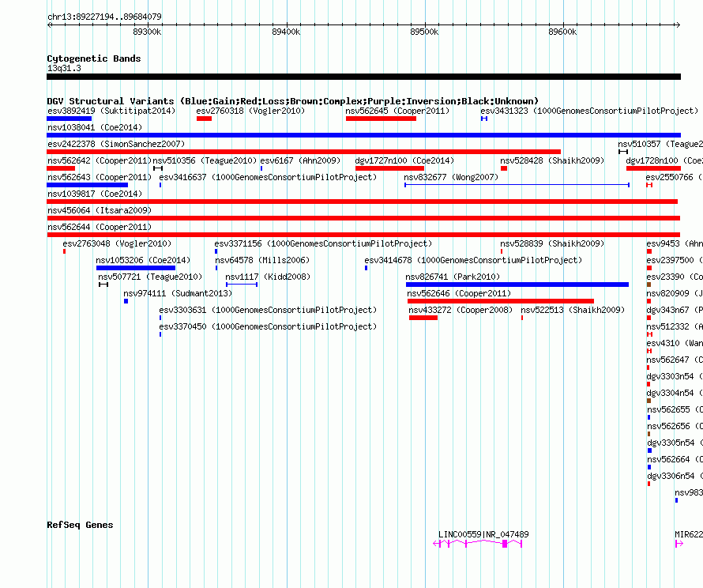This screenshot has height=588, width=703.
Task: Click the blue nsv562643 gain bar
Action: (x=88, y=185)
